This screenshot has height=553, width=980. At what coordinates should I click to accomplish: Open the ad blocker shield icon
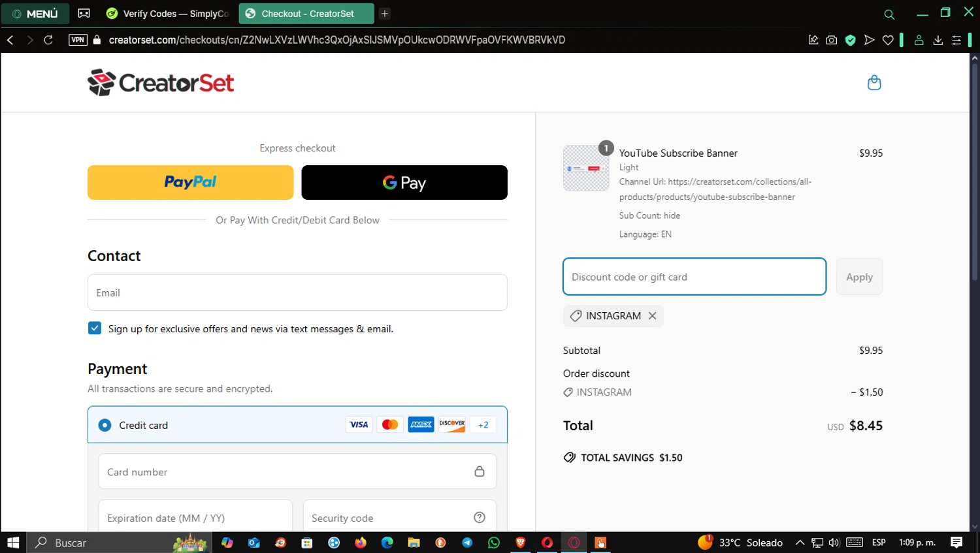[851, 40]
